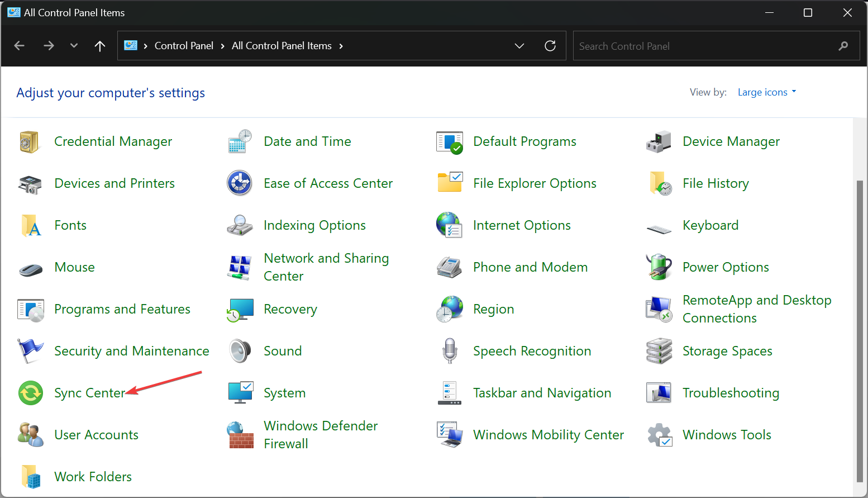Click the green Sync Center icon
The width and height of the screenshot is (868, 498).
pos(31,393)
